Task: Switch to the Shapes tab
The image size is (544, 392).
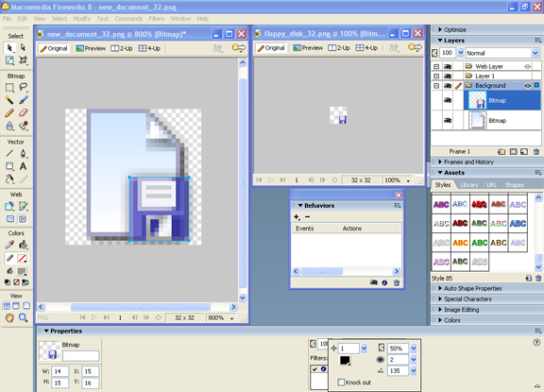Action: click(x=515, y=185)
